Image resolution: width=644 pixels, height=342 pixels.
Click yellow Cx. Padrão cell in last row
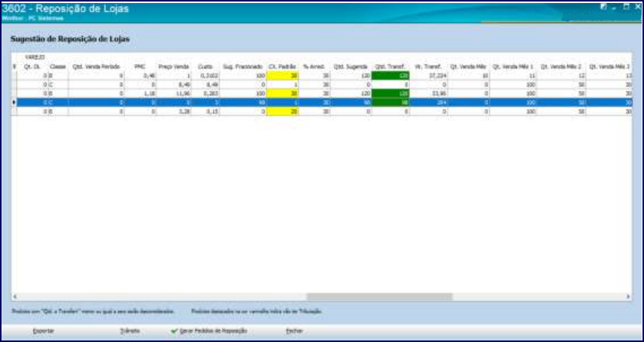(x=283, y=111)
